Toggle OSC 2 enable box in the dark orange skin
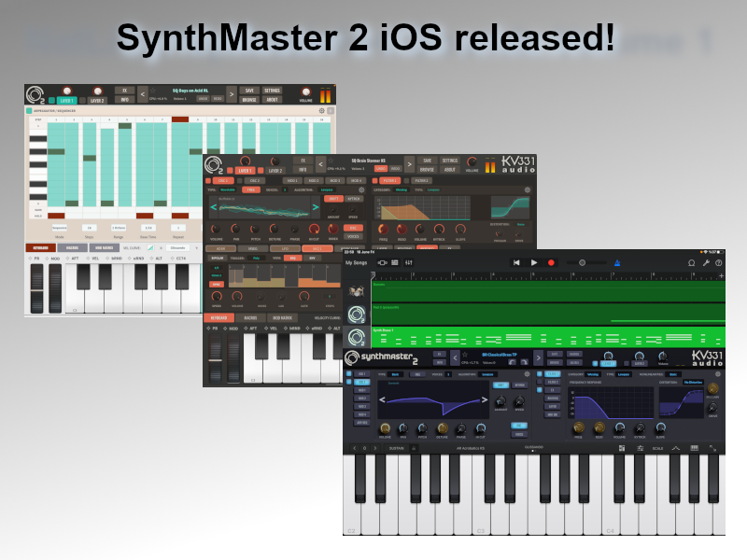This screenshot has height=560, width=747. pyautogui.click(x=240, y=181)
